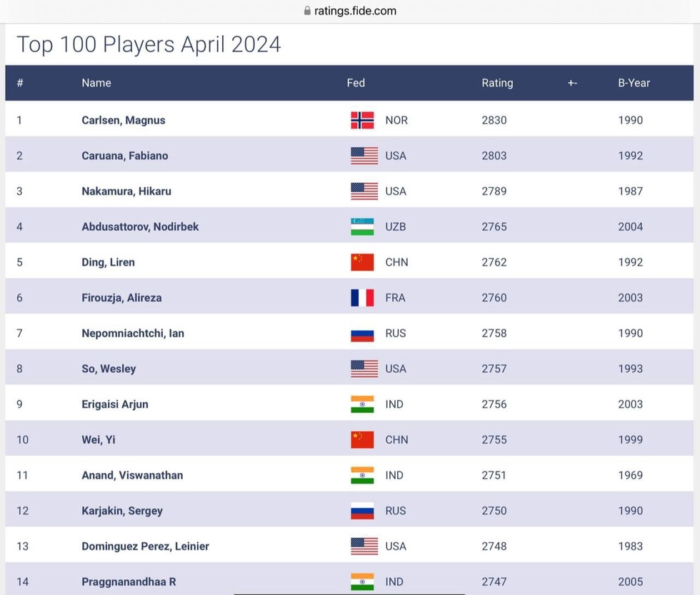Click the USA flag icon beside Dominguez Perez
This screenshot has height=595, width=700.
(364, 546)
